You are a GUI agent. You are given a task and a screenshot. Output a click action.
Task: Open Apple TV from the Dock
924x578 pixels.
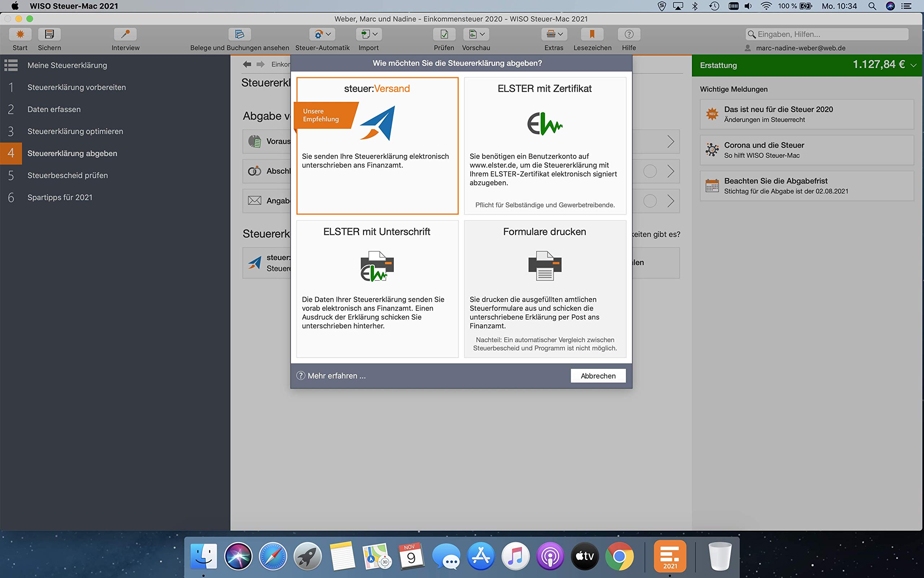click(585, 556)
